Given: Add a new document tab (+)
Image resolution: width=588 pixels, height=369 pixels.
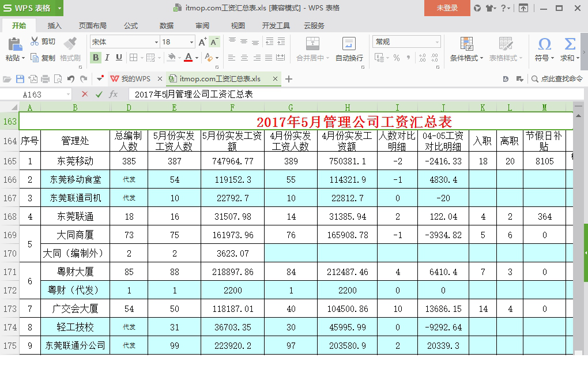Looking at the screenshot, I should [289, 79].
